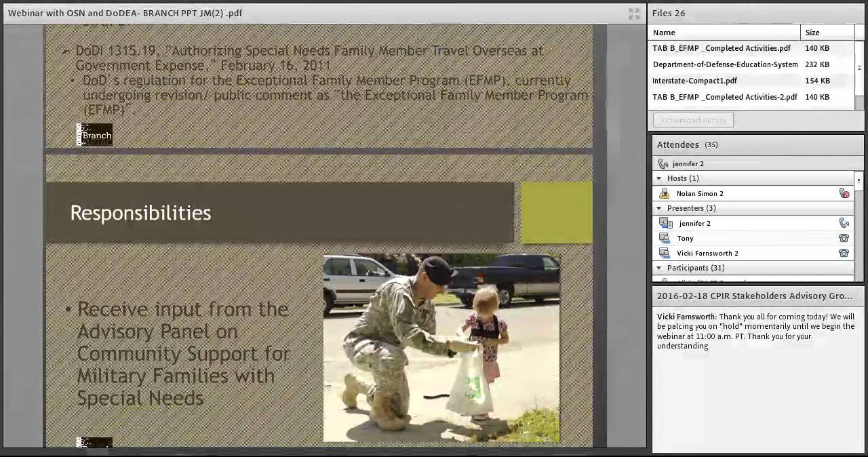Click the 154 KB size cell
Screen dimensions: 868x457
coord(817,81)
